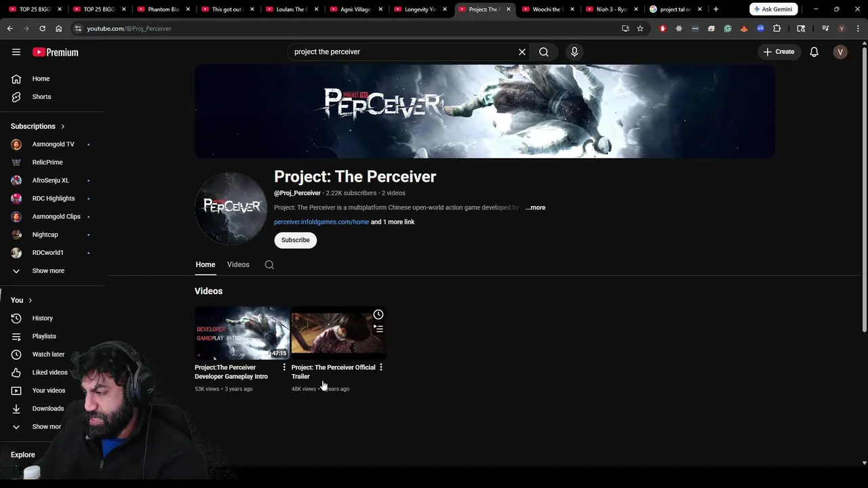Viewport: 868px width, 488px height.
Task: Open the notifications bell
Action: point(814,52)
